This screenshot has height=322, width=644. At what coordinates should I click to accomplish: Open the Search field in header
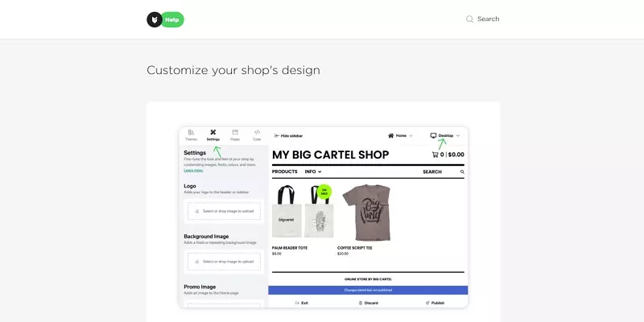point(482,19)
